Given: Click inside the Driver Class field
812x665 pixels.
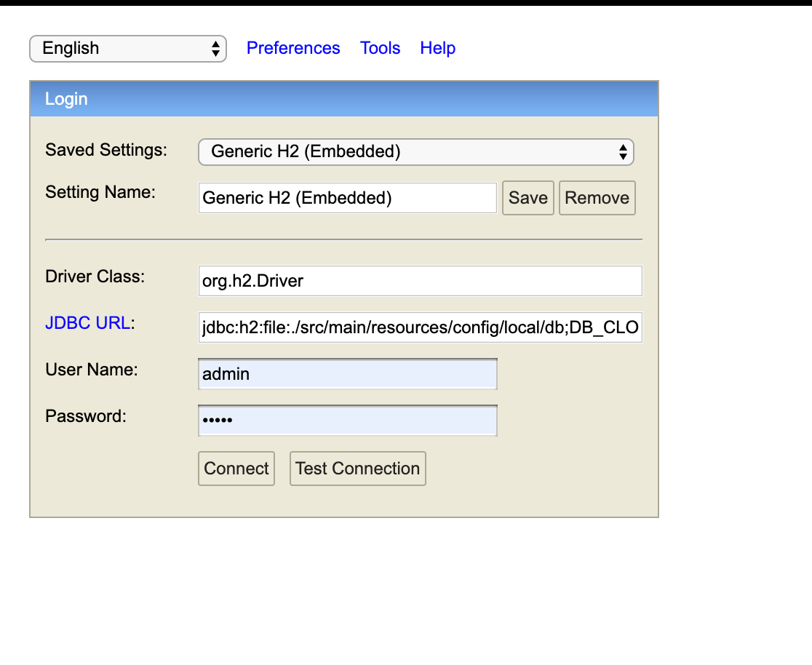Looking at the screenshot, I should pos(420,281).
